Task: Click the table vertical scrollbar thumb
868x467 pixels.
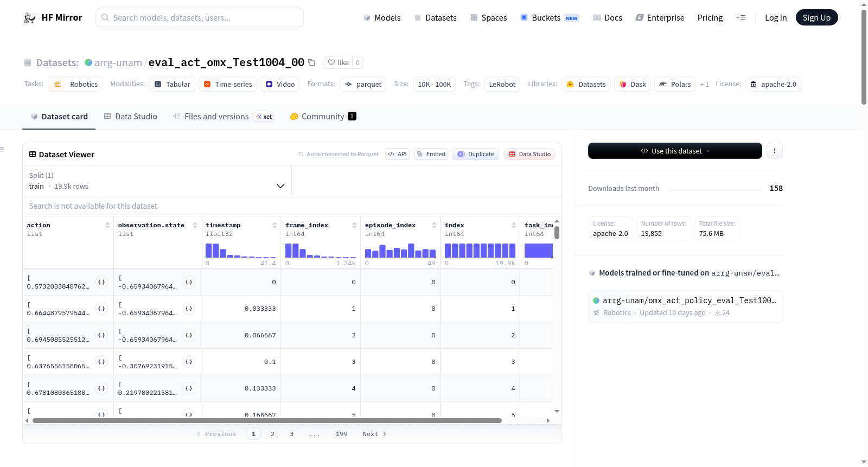Action: [x=557, y=233]
